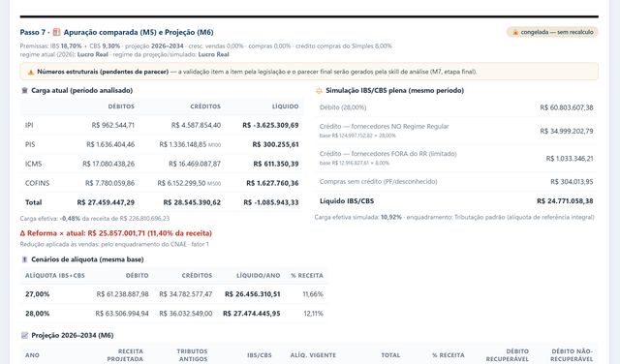Select the Passo 7 Apuração comparada heading
Viewport: 620px width, 364px height.
(x=116, y=32)
